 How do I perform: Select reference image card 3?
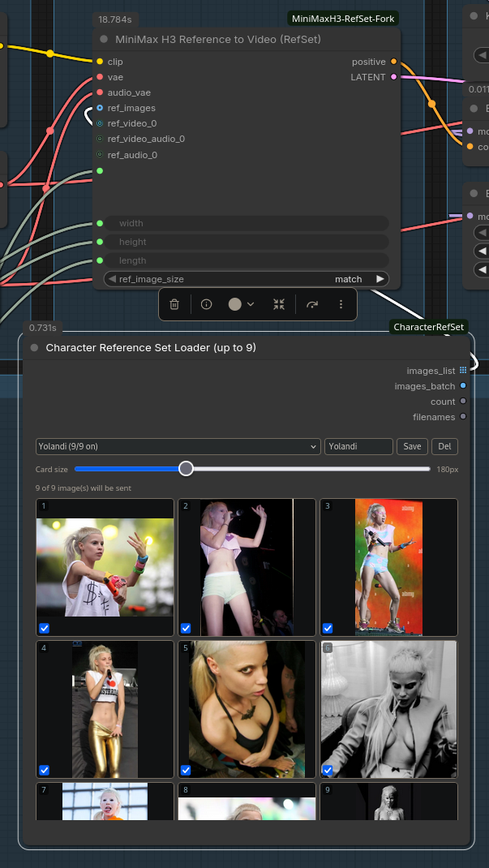coord(389,567)
